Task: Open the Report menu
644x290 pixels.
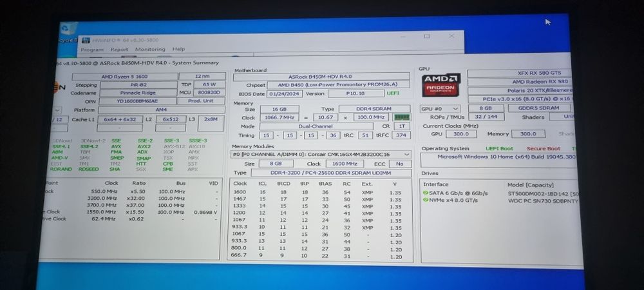Action: [119, 49]
